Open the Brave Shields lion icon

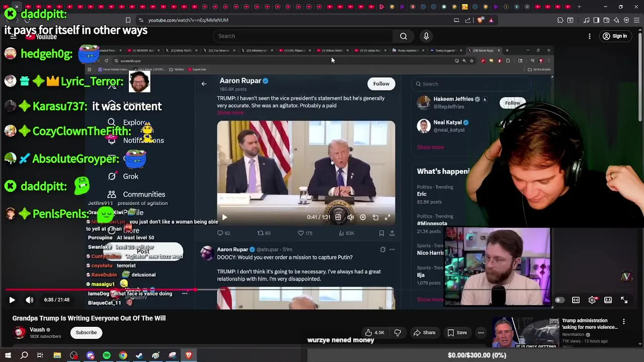(480, 20)
